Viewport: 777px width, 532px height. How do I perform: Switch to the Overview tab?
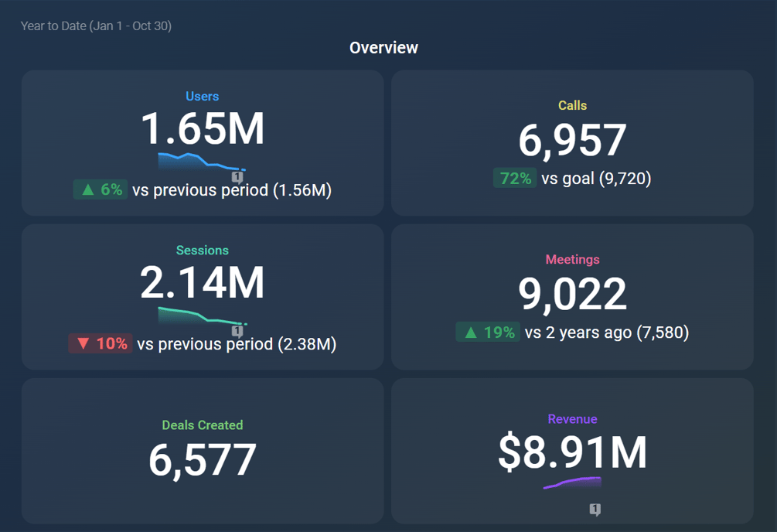point(383,47)
